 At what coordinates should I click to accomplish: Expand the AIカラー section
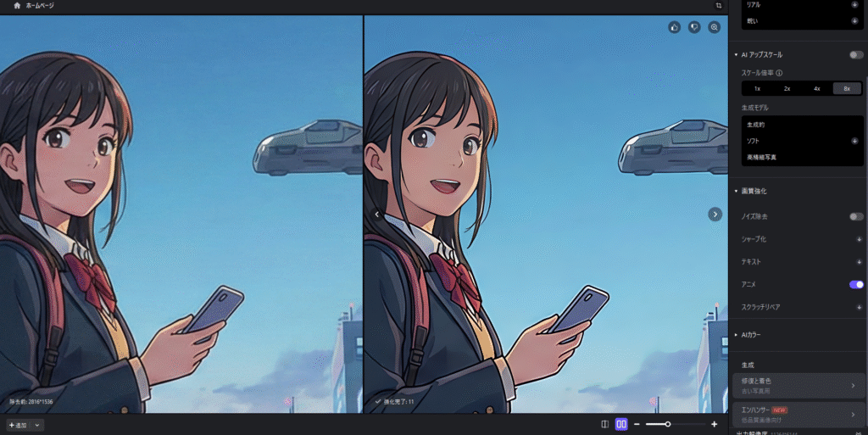pyautogui.click(x=737, y=334)
